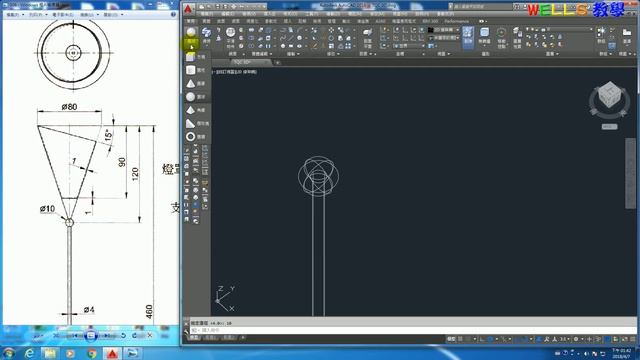Open the zoom slider control in photo viewer
The height and width of the screenshot is (360, 640).
pyautogui.click(x=38, y=336)
